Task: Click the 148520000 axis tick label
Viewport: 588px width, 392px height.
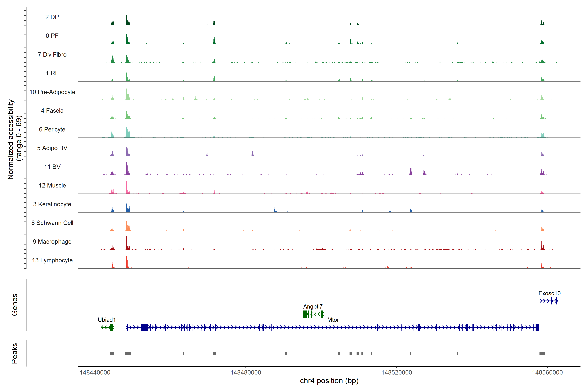Action: [397, 373]
